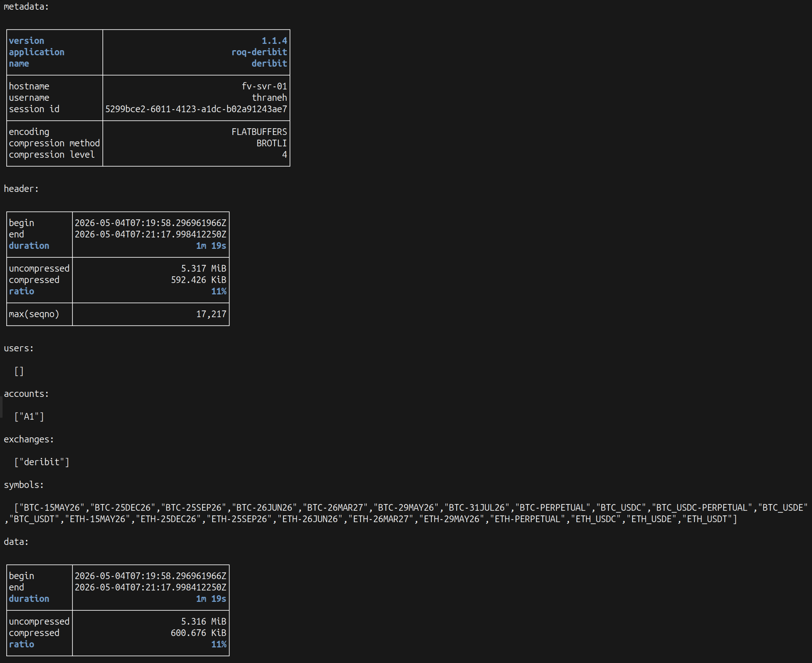
Task: Click the "accounts:" section heading
Action: click(x=26, y=394)
